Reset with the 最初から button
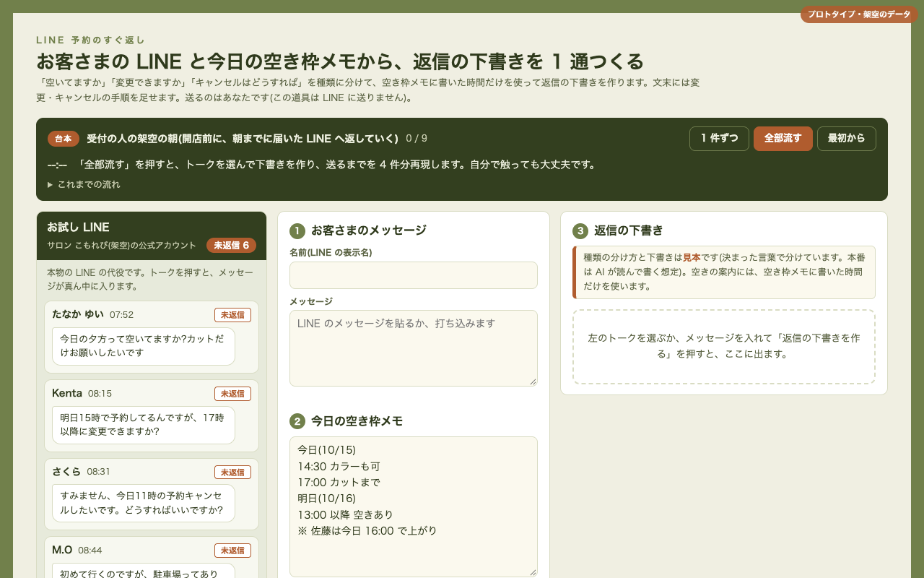 [x=847, y=139]
